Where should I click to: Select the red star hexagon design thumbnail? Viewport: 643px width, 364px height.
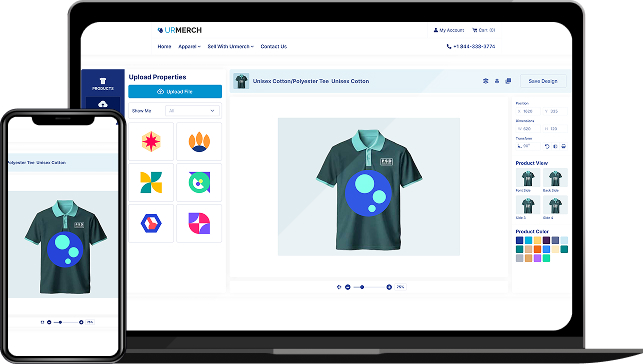coord(151,141)
